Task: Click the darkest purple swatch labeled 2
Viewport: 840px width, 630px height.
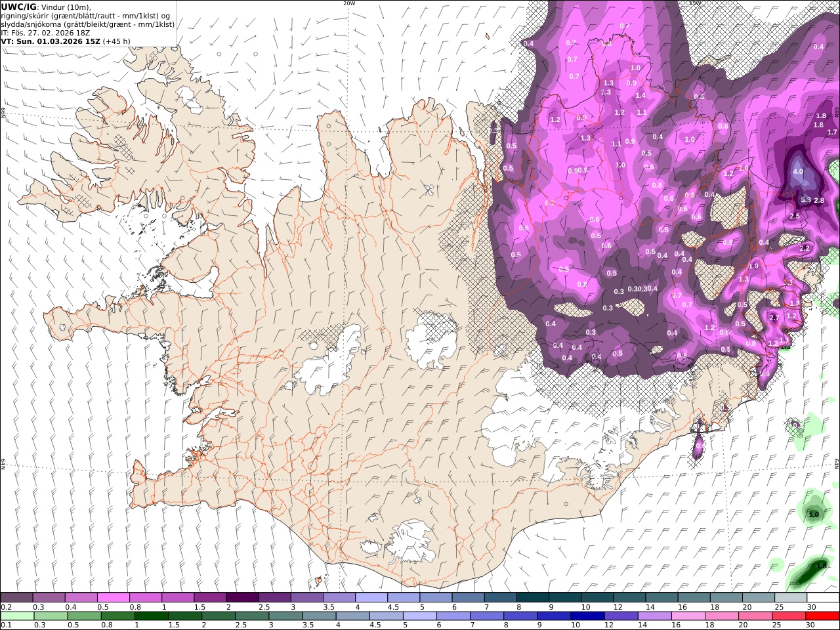Action: 241,598
